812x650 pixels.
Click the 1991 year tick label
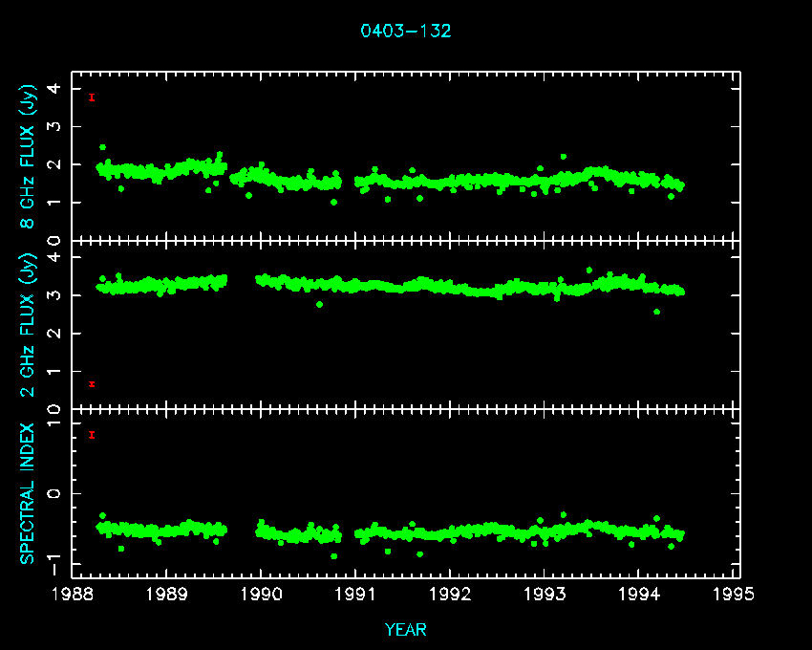pos(355,594)
